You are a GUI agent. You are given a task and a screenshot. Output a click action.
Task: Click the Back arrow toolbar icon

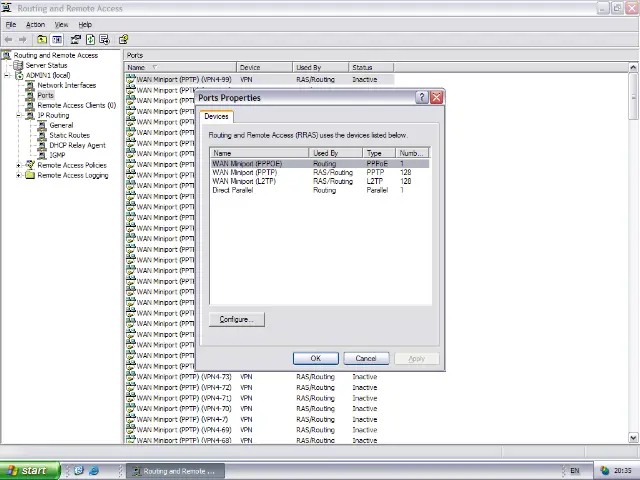[8, 40]
